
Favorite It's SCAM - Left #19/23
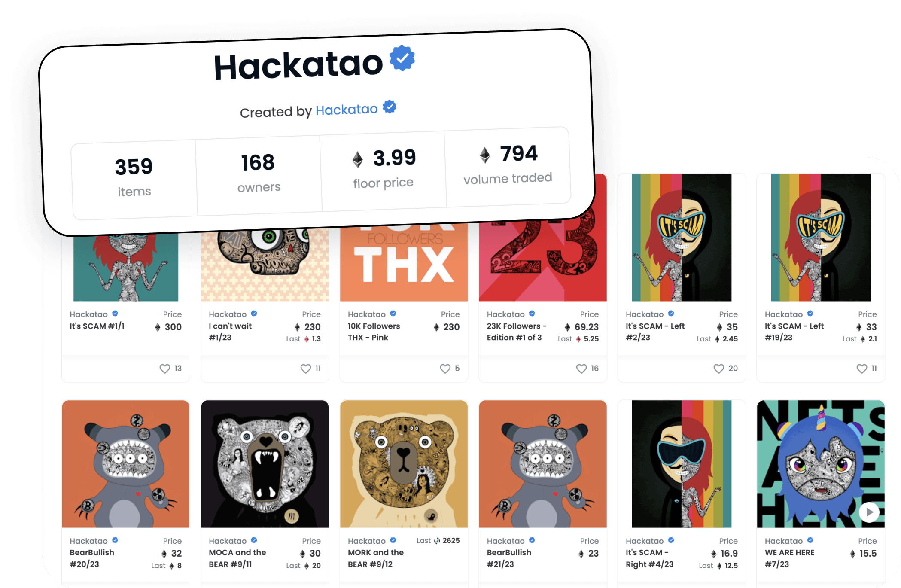[x=861, y=369]
